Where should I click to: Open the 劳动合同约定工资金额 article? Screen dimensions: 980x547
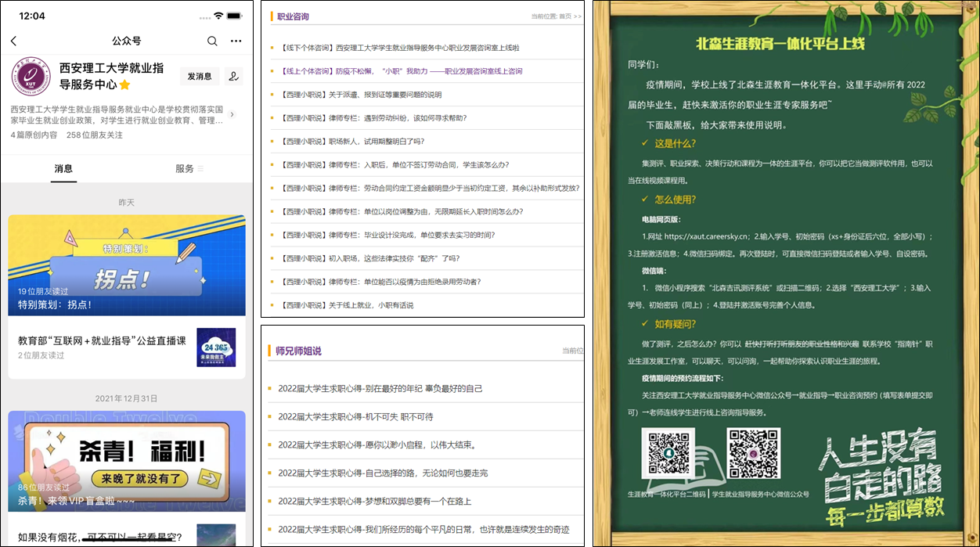[x=429, y=189]
